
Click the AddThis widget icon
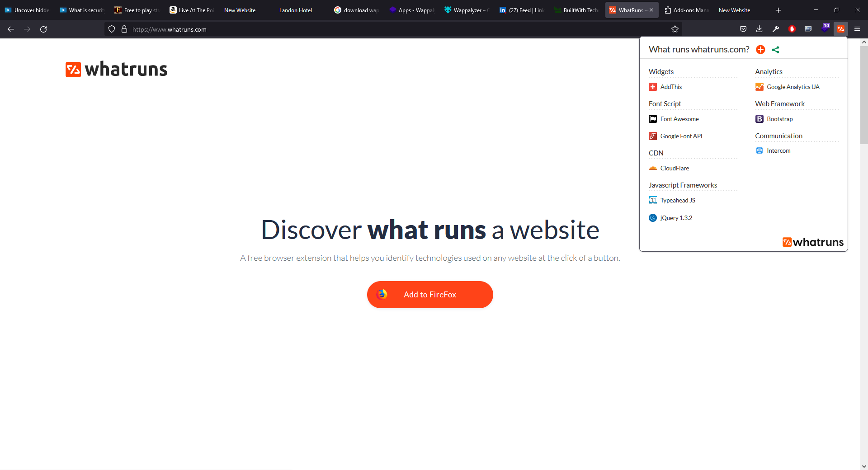point(653,87)
